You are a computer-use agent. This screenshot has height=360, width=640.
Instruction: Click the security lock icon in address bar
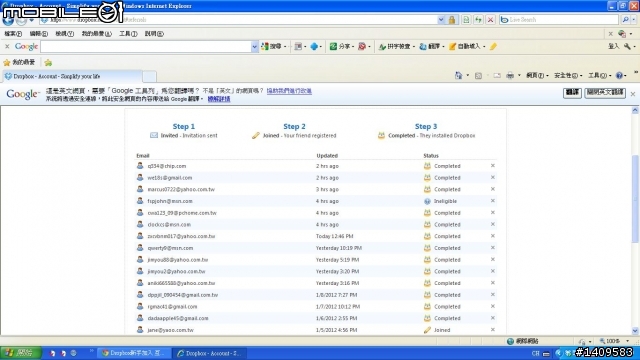(x=452, y=20)
